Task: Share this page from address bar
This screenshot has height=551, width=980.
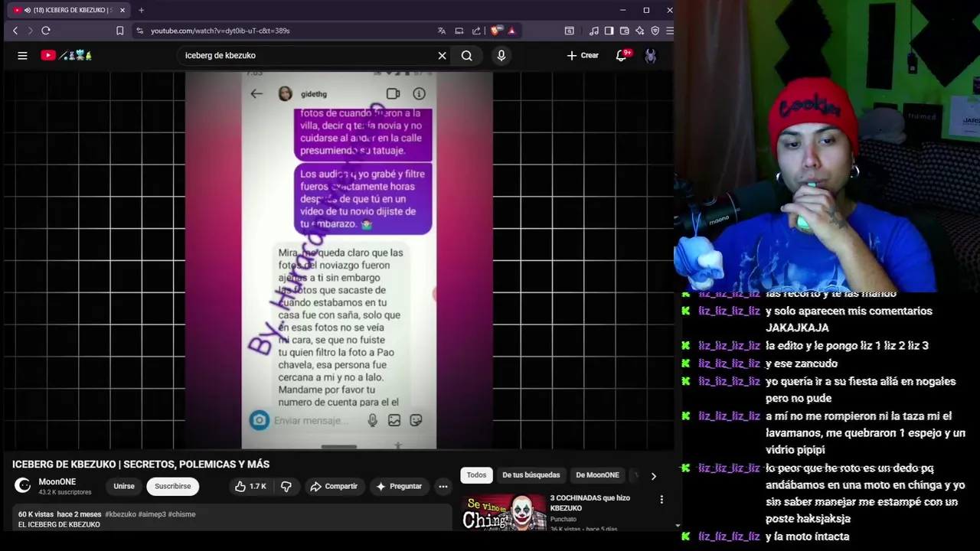Action: coord(476,31)
